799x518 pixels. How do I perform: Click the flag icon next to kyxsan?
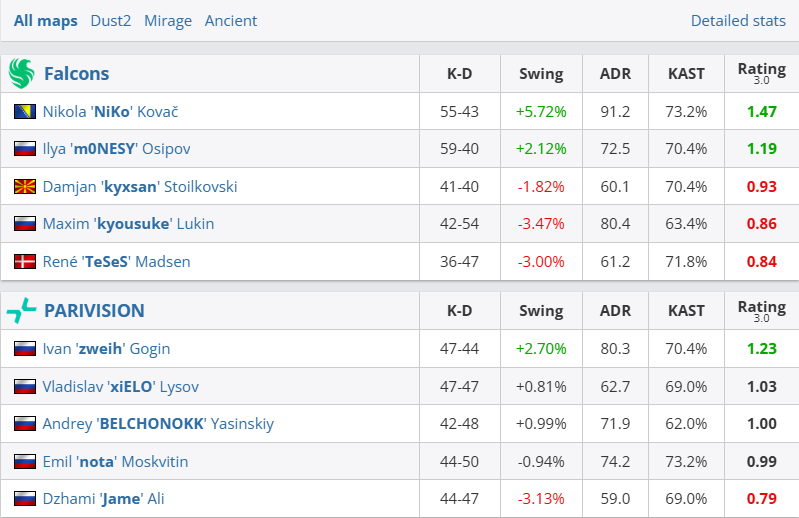[25, 187]
